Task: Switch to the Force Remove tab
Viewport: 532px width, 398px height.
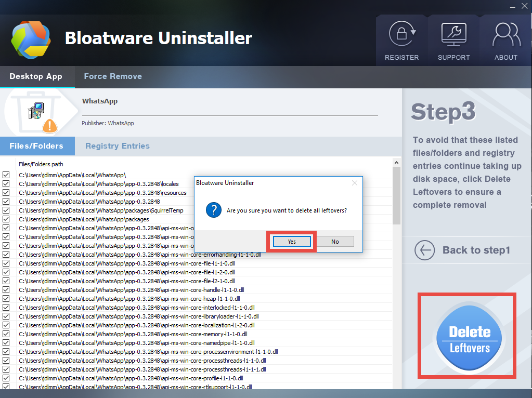Action: point(113,76)
